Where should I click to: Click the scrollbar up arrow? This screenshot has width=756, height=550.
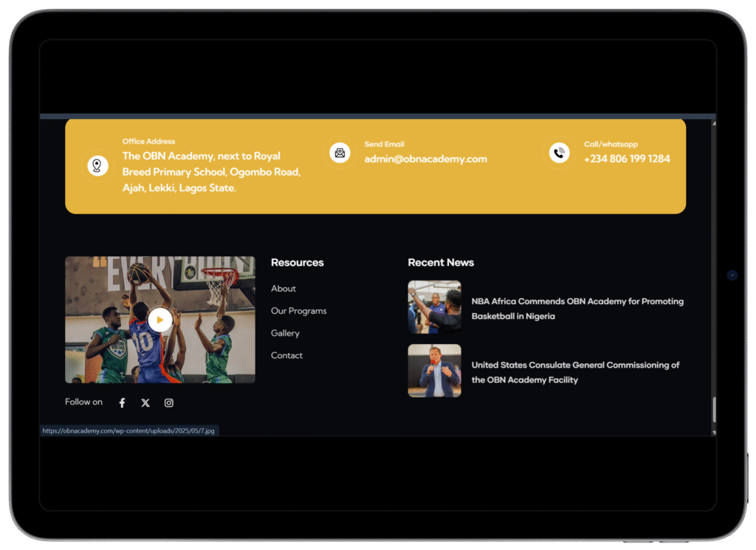pos(713,123)
